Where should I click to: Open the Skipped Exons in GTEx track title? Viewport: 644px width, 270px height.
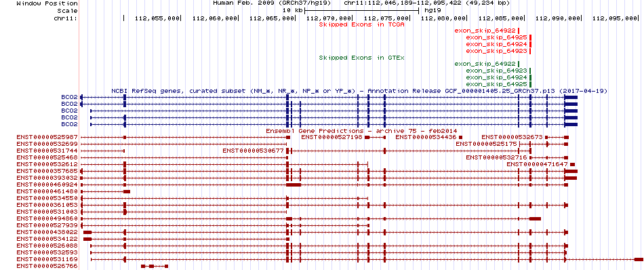pos(362,58)
